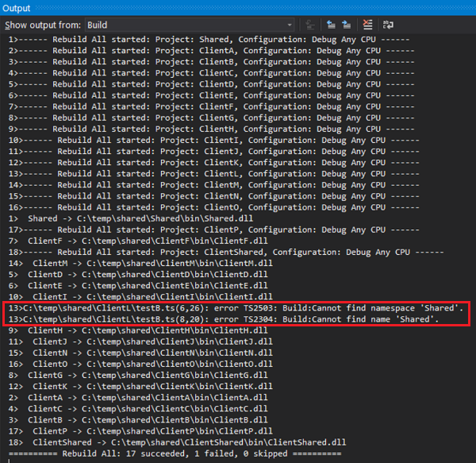The width and height of the screenshot is (476, 463).
Task: Click the ClientC.dll output path line
Action: click(138, 409)
